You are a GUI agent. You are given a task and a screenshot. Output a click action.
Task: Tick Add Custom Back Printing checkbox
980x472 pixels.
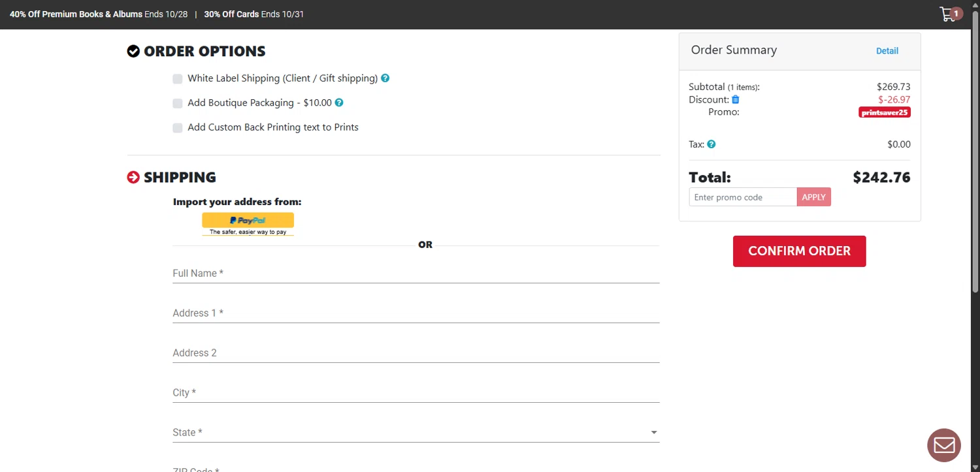pyautogui.click(x=178, y=128)
